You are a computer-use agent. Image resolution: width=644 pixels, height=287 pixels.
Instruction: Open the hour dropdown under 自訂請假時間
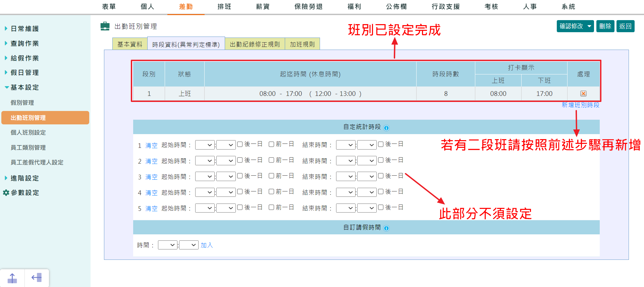(168, 245)
